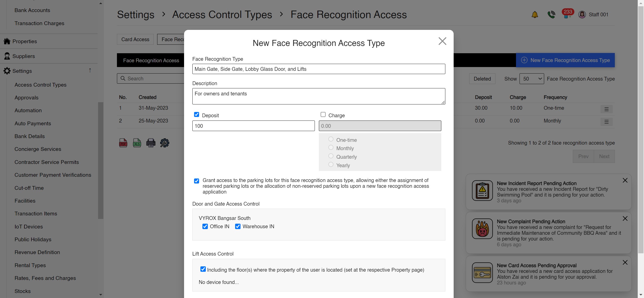
Task: Export the list as XLS
Action: click(x=137, y=143)
